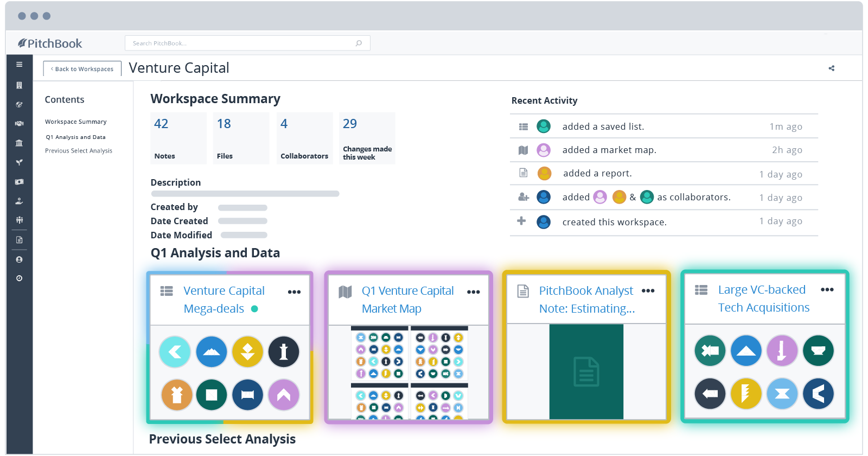Go back to Workspaces
This screenshot has height=456, width=868.
coord(82,69)
